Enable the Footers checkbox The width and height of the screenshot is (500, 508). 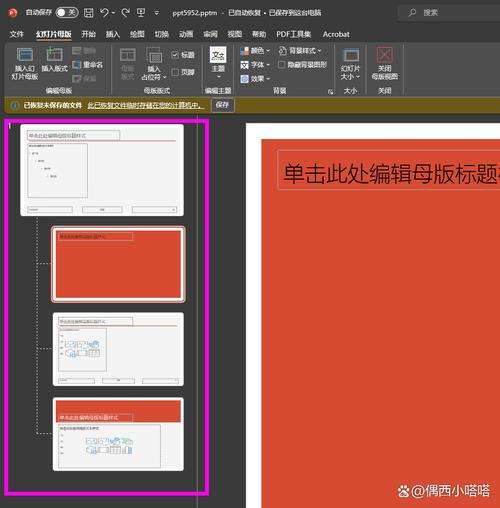[175, 72]
